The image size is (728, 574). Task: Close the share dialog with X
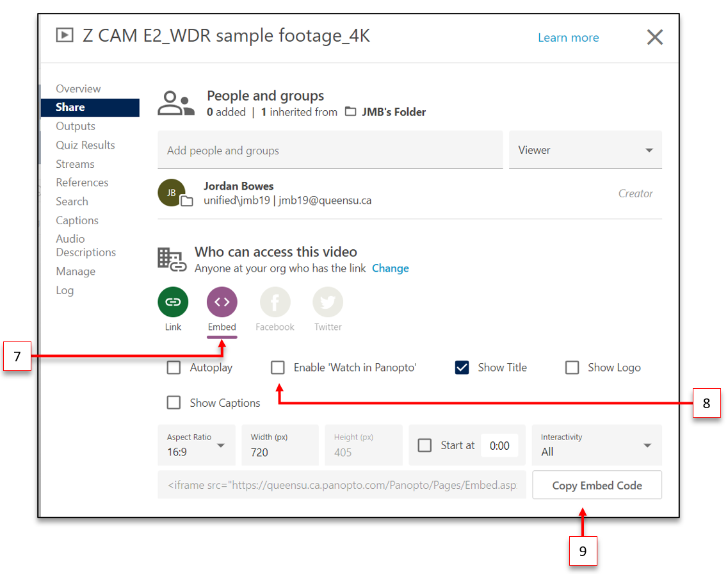pos(654,37)
